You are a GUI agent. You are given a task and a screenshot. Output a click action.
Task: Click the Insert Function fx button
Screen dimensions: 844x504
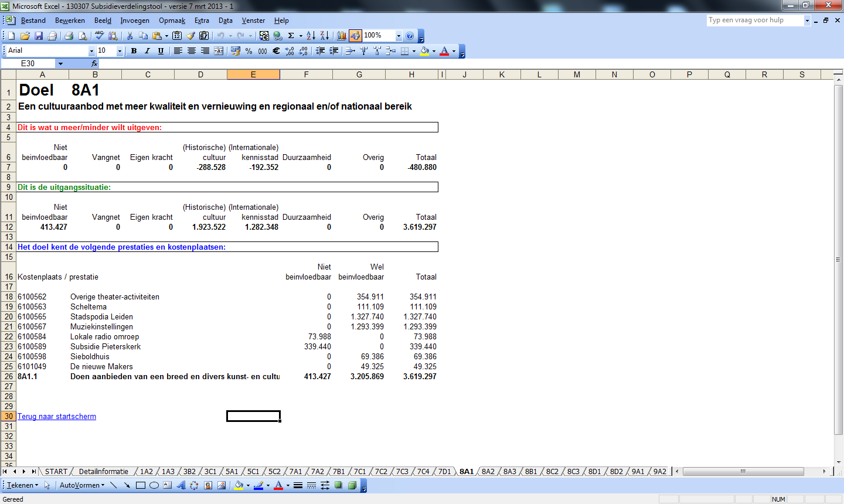click(94, 63)
